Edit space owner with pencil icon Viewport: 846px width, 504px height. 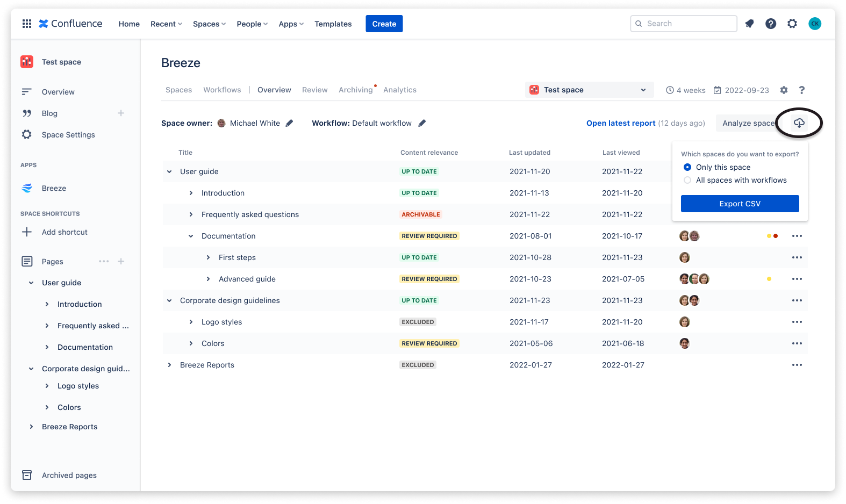[x=289, y=123]
